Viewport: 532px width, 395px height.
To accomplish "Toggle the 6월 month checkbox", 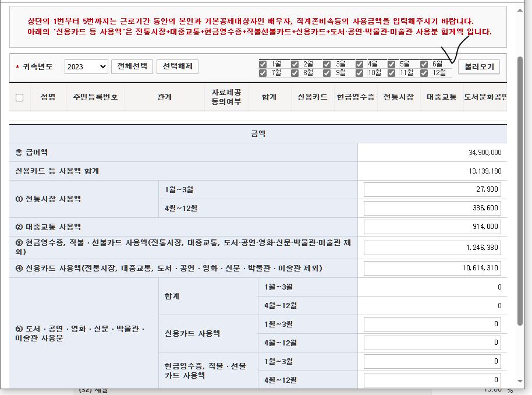I will (x=424, y=64).
